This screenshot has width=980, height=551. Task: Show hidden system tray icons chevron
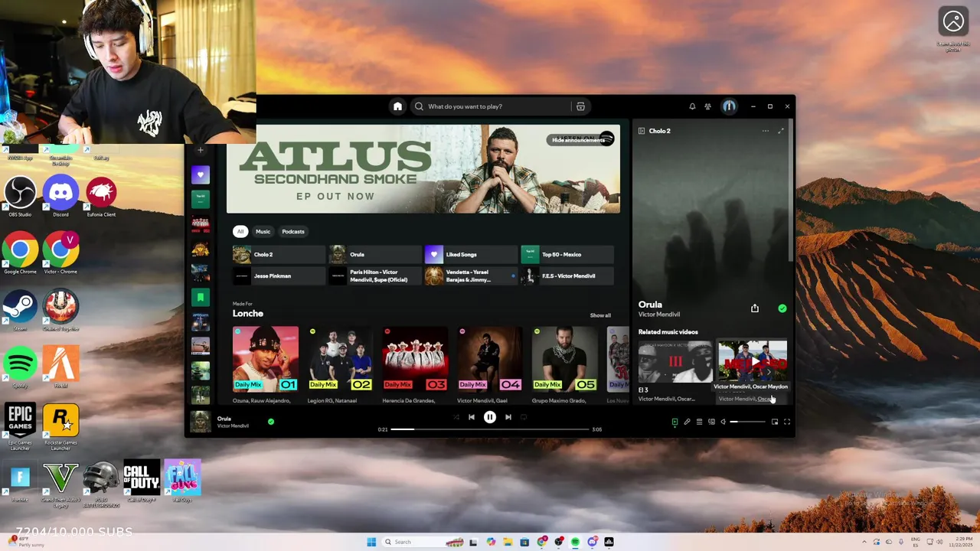(x=864, y=542)
